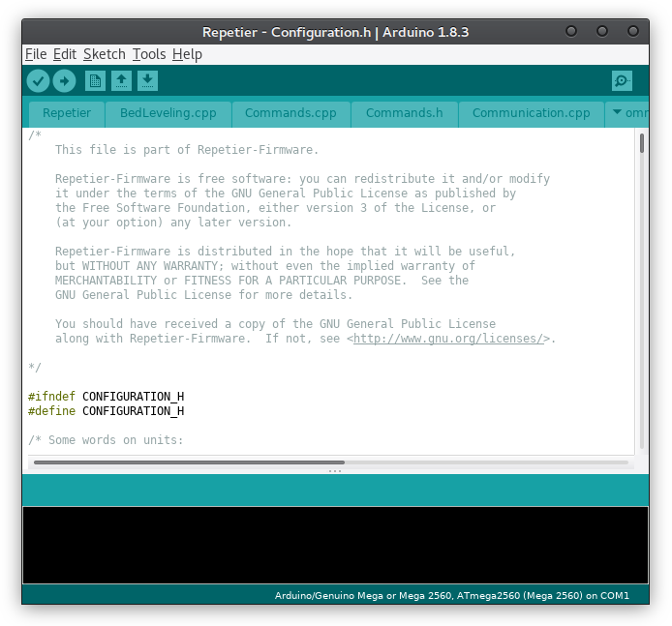Open a sketch with the Open icon
672x626 pixels.
[x=121, y=81]
